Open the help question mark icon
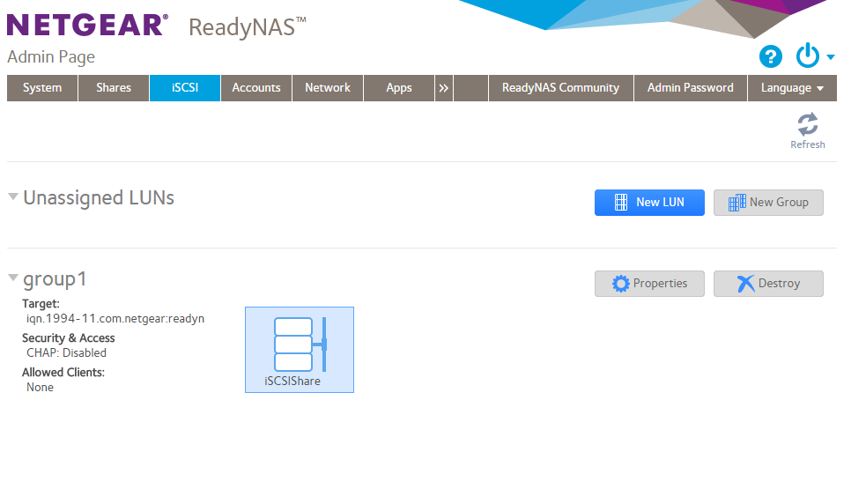This screenshot has height=504, width=866. pos(771,56)
